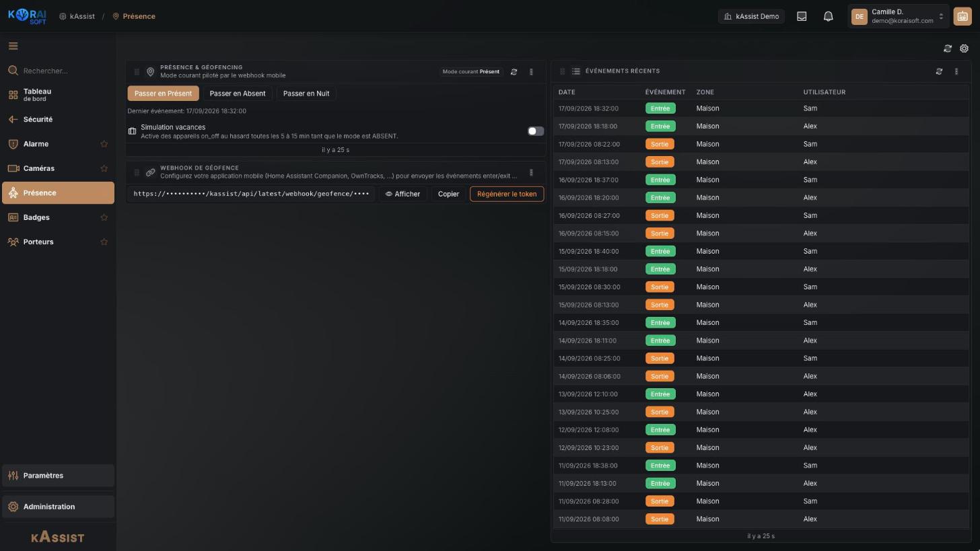
Task: Show the hidden webhook URL with Afficher
Action: click(403, 194)
